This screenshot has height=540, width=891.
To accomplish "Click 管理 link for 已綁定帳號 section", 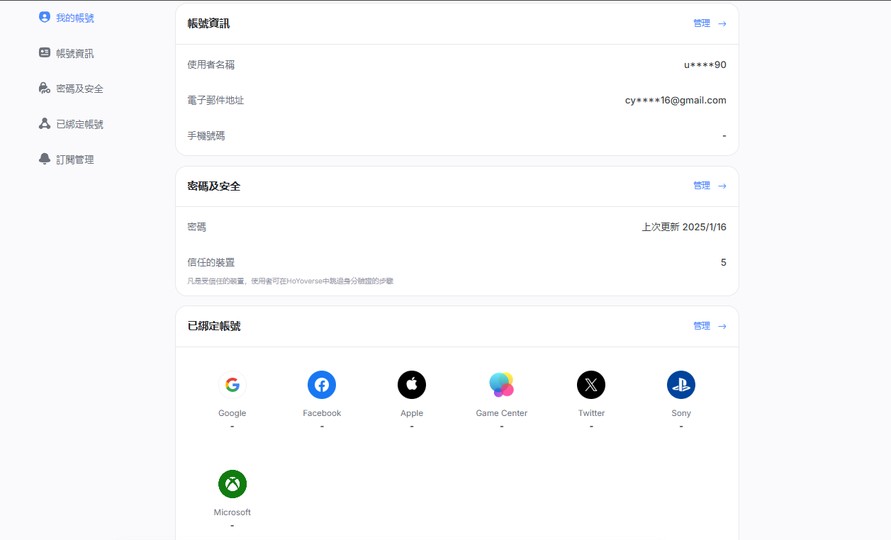I will coord(709,326).
